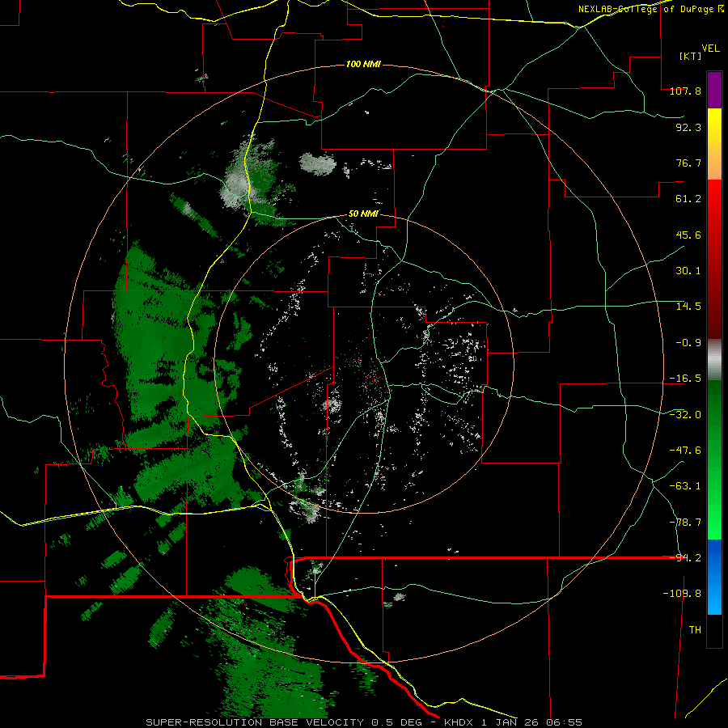
Task: Click the TH label on the legend
Action: click(695, 630)
